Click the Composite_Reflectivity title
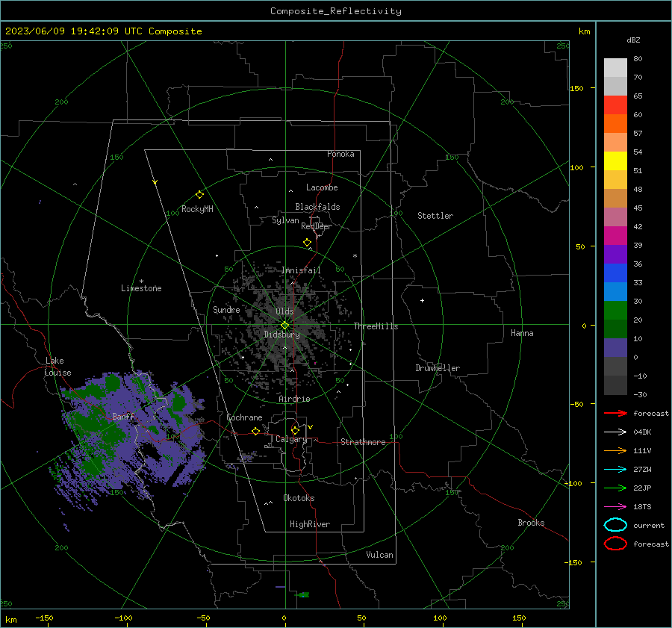 (x=336, y=11)
